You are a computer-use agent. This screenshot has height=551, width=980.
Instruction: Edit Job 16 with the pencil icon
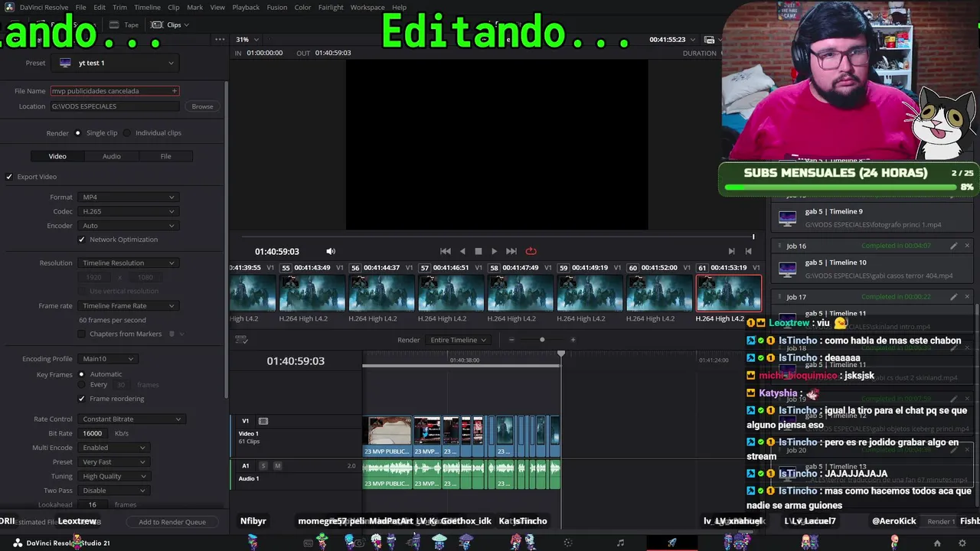[954, 246]
